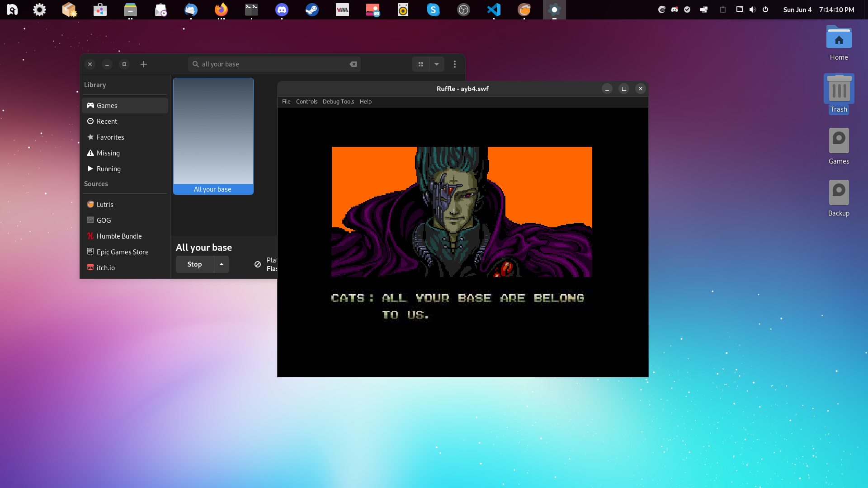Select the Lutris source
Screen dimensions: 868x488
point(105,204)
